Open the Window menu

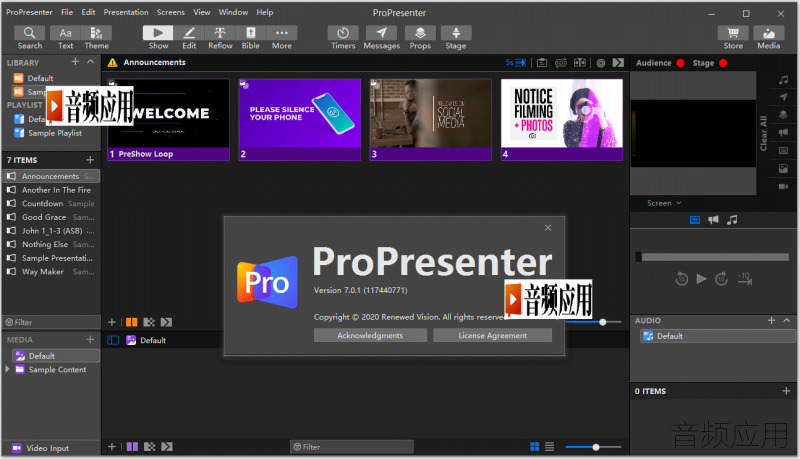pos(233,12)
